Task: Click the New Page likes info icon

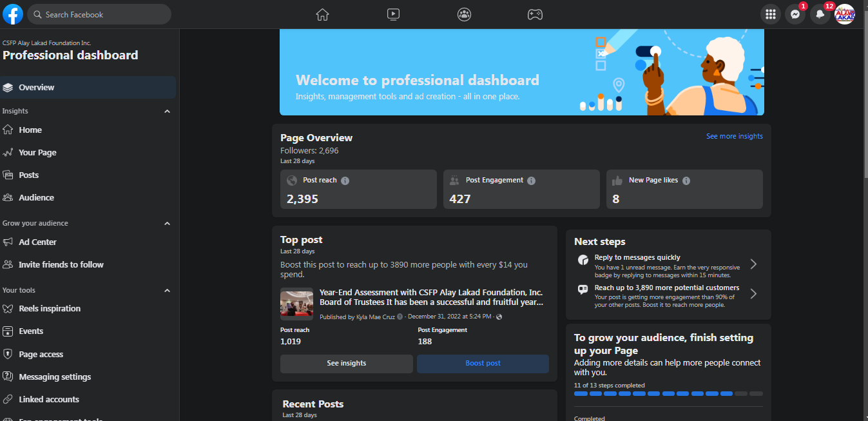Action: point(686,181)
